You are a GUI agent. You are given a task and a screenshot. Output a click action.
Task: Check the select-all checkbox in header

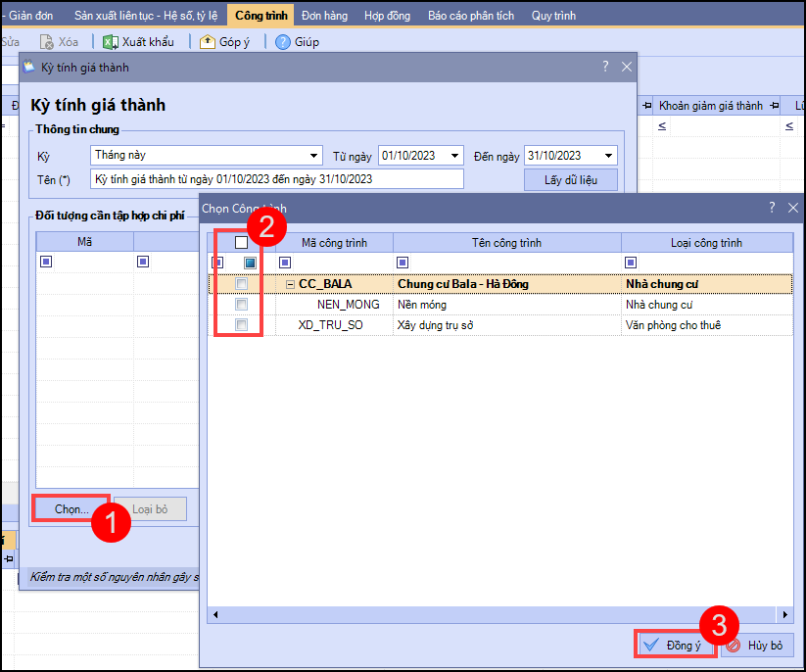coord(241,242)
